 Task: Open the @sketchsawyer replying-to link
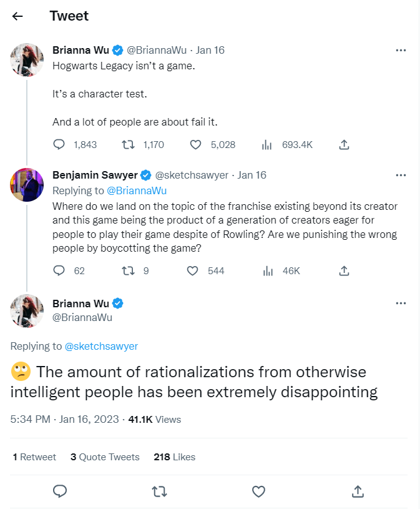(101, 346)
